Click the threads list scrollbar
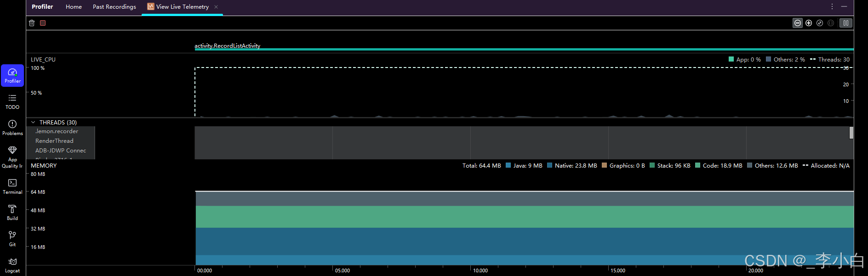Viewport: 868px width, 276px height. tap(851, 133)
